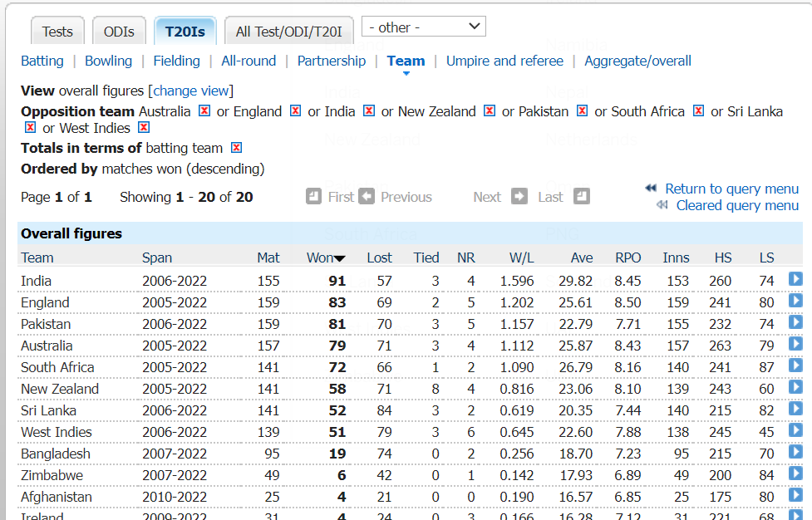This screenshot has width=812, height=520.
Task: Open details arrow for Bangladesh row
Action: [795, 452]
